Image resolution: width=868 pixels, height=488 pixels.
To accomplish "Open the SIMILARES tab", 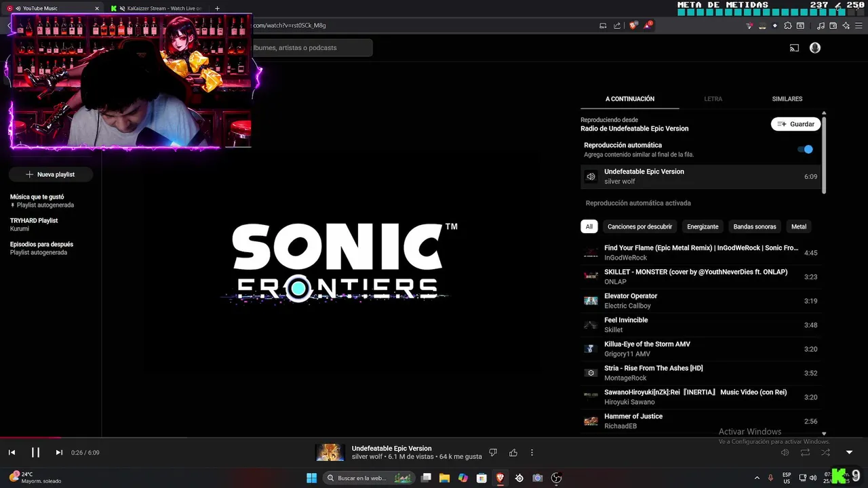I will (787, 99).
